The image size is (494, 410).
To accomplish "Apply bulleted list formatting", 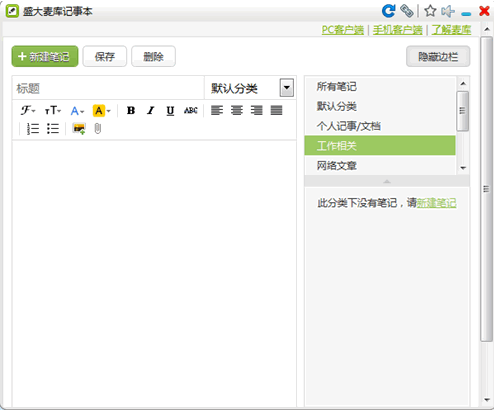I will 53,129.
